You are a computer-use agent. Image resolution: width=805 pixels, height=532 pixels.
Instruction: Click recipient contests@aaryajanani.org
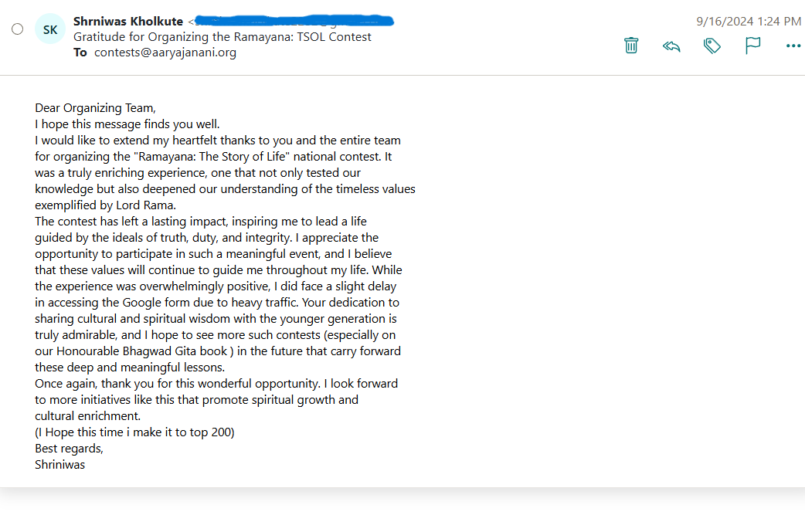pyautogui.click(x=165, y=53)
